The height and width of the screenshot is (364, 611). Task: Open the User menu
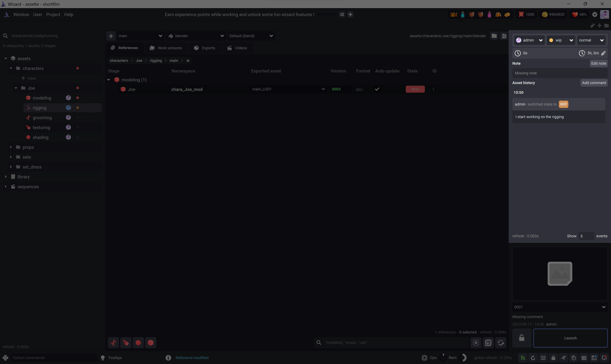[38, 14]
